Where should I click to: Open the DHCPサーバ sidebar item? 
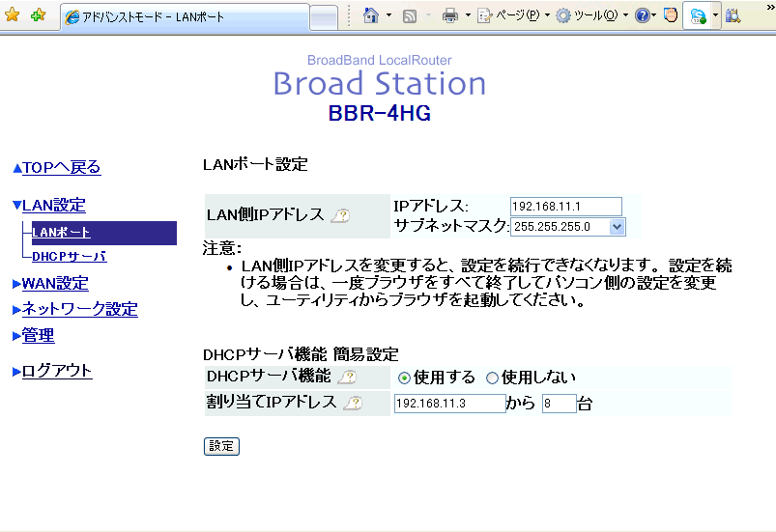(70, 257)
